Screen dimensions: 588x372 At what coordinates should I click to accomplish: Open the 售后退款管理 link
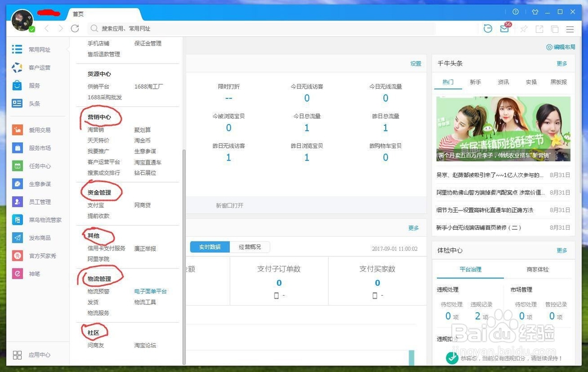pos(104,54)
